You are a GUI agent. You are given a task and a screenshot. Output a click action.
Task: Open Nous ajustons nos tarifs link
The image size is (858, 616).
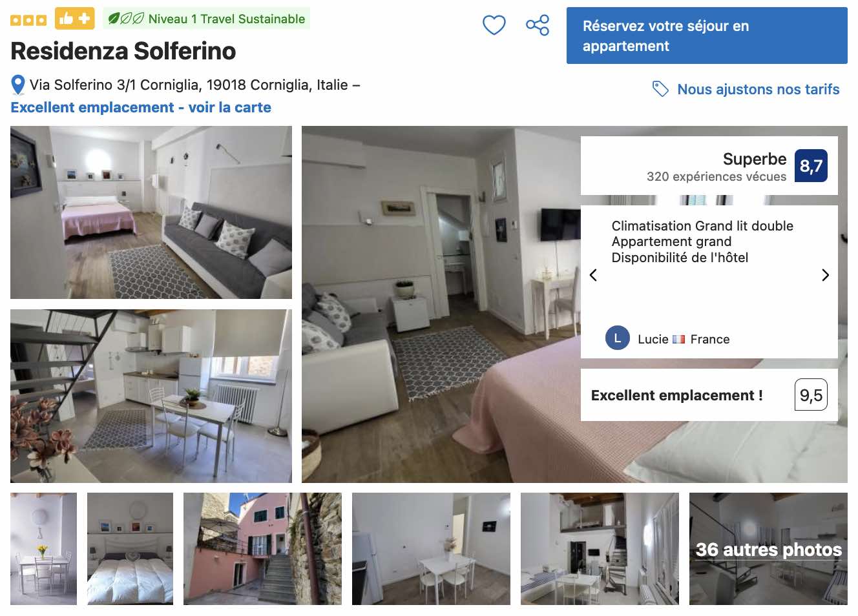point(759,89)
